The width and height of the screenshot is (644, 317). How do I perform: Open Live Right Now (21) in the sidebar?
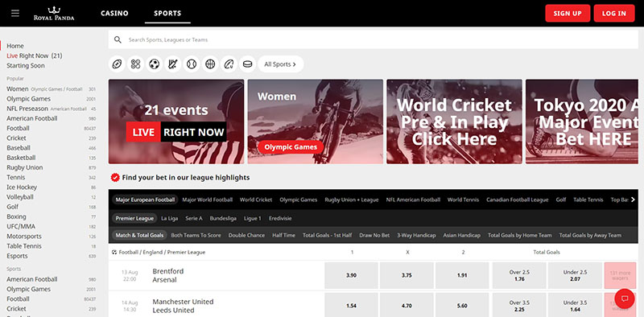(35, 56)
